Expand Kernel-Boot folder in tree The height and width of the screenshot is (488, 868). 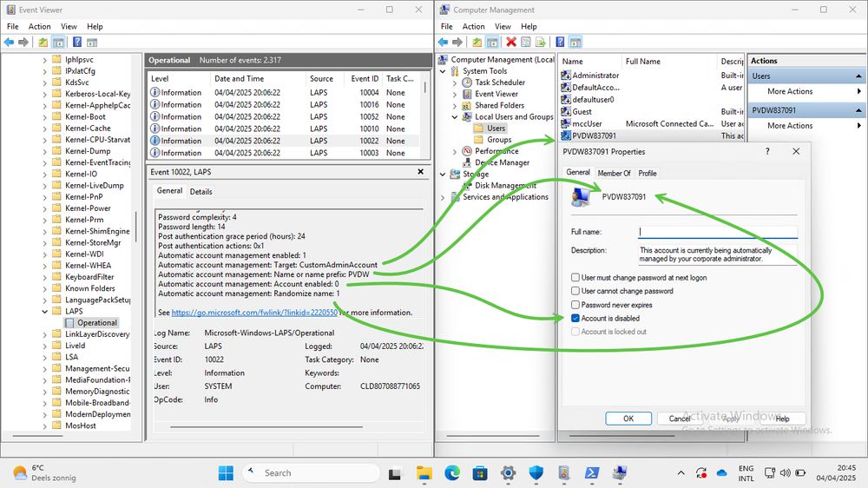(45, 117)
